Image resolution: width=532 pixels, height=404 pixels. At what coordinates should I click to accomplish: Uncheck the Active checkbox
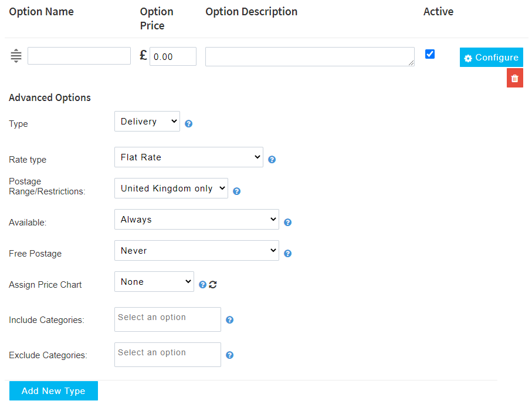click(430, 54)
